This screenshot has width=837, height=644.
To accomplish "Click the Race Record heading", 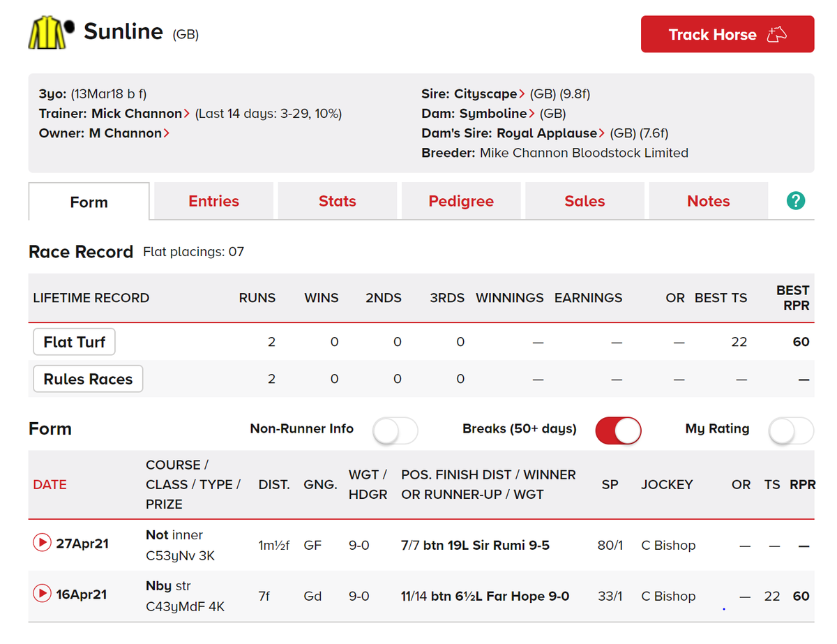I will [x=81, y=252].
